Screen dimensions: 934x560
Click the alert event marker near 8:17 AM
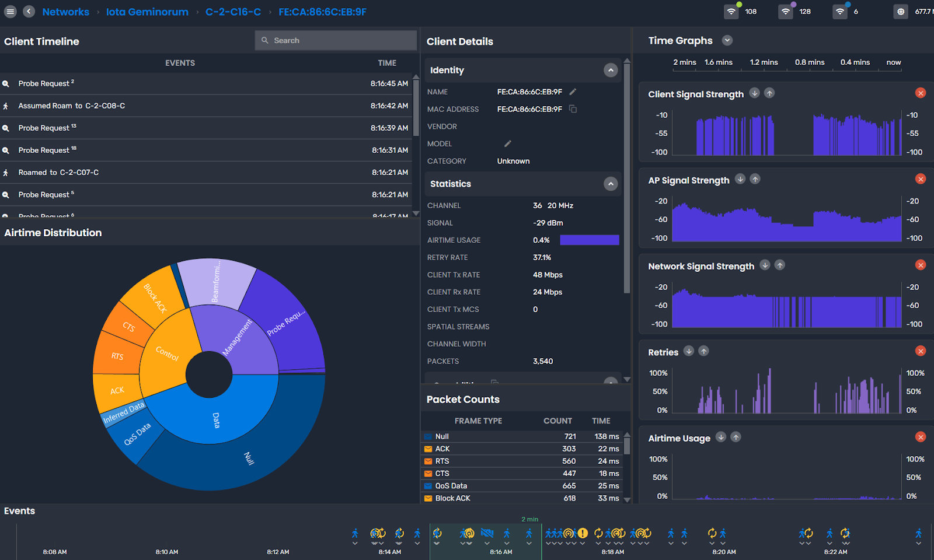[583, 533]
